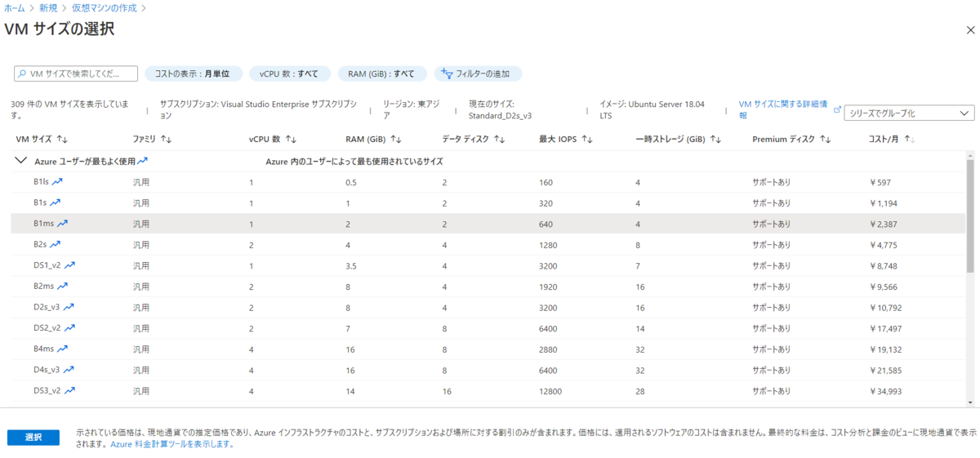The width and height of the screenshot is (980, 458).
Task: Select the D2s_v3 size name
Action: 47,307
